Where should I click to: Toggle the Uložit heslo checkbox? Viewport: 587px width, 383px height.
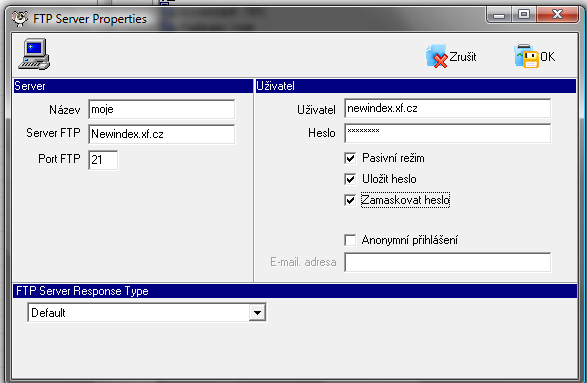point(350,179)
